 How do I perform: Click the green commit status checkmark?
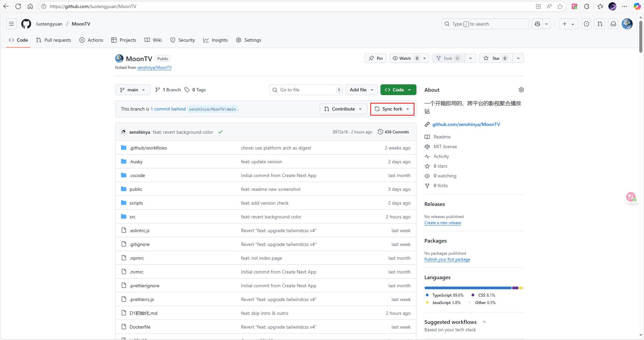click(x=220, y=132)
